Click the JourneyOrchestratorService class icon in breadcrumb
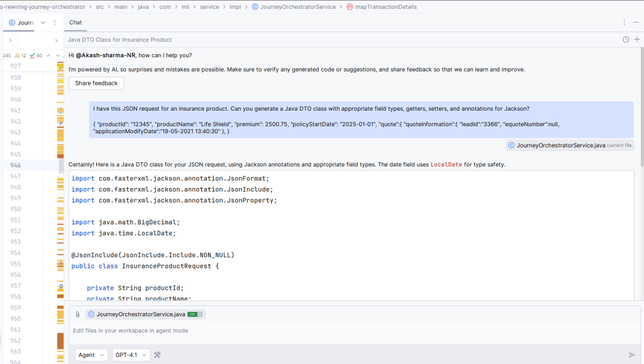Screen dimensions: 644x364 coord(255,7)
